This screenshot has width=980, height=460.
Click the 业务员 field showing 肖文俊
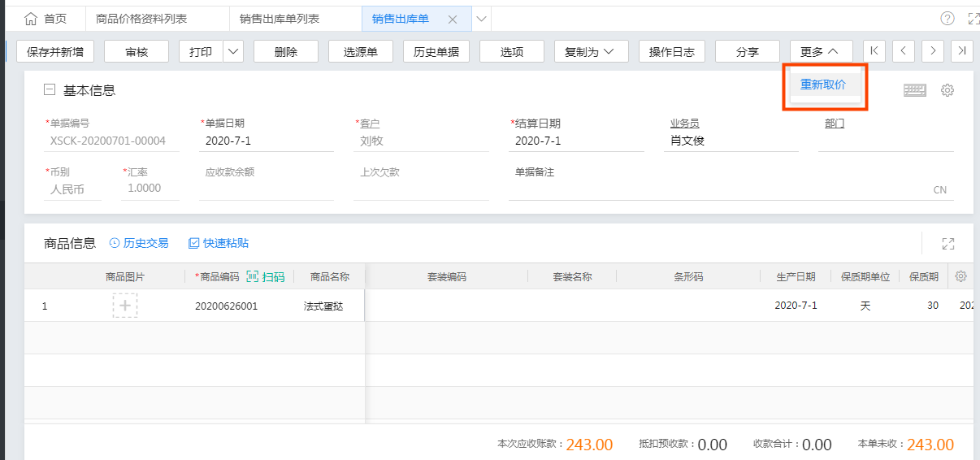pos(733,141)
